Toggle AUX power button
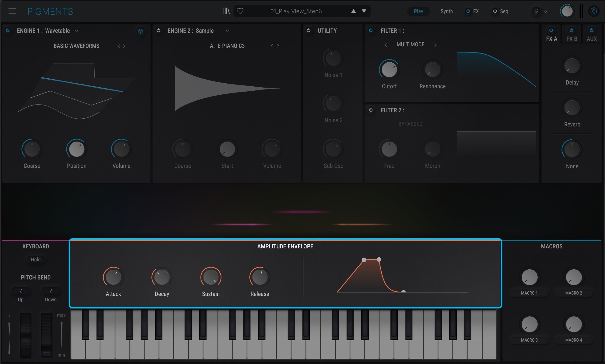The width and height of the screenshot is (605, 364). pos(592,30)
